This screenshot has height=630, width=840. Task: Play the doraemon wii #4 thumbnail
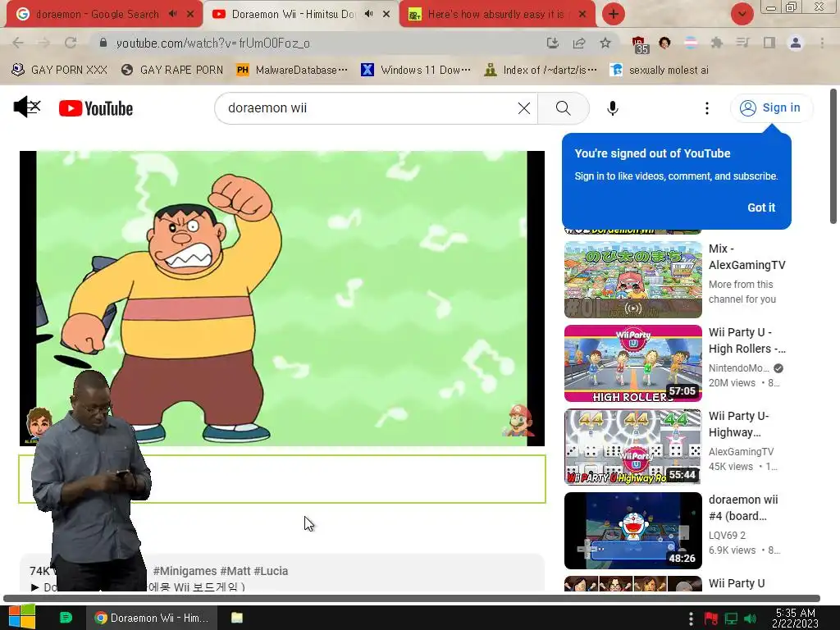click(632, 531)
